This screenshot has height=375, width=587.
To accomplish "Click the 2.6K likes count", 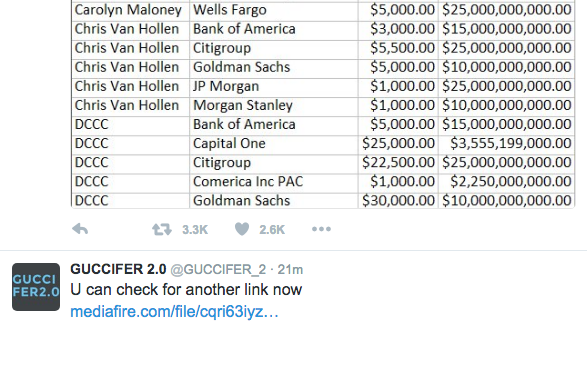I will (272, 229).
